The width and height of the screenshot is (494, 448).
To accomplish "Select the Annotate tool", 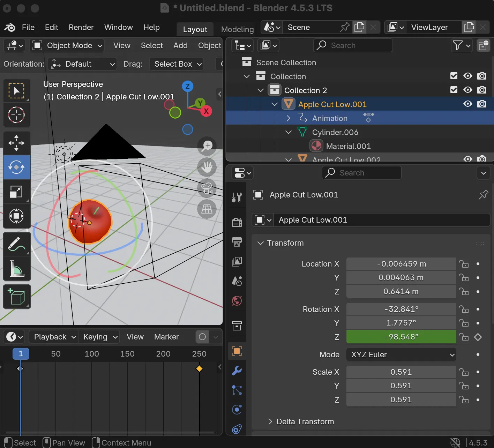I will (x=17, y=244).
